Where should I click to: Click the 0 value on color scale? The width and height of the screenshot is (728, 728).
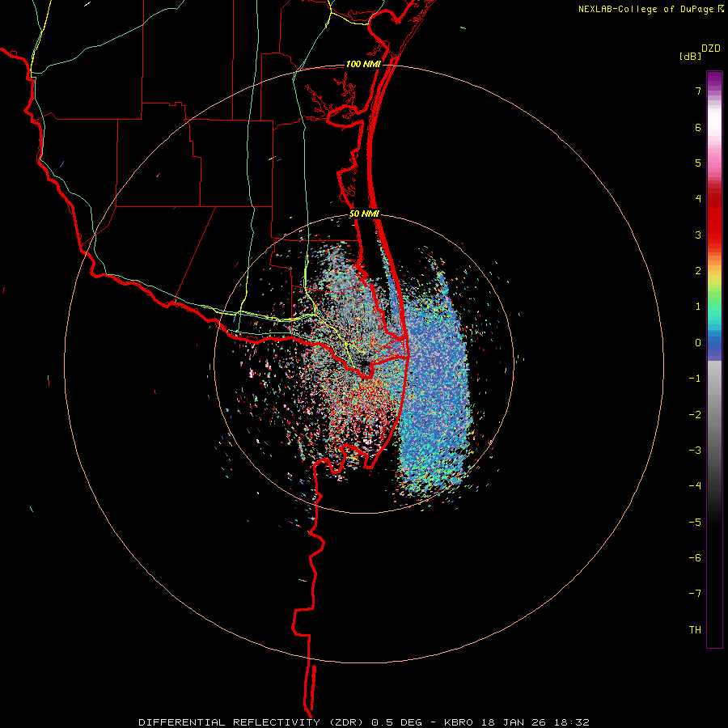pos(698,343)
